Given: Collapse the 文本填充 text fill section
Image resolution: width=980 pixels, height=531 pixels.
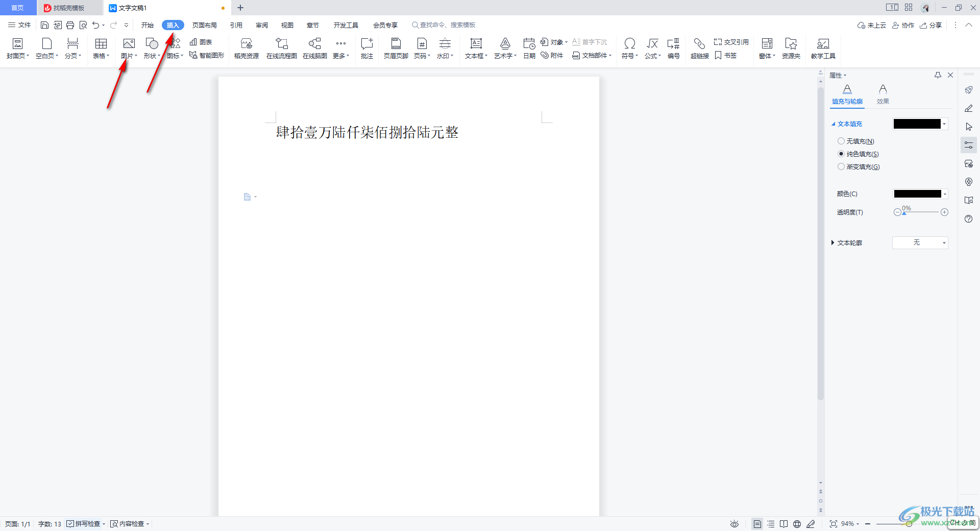Looking at the screenshot, I should [834, 124].
